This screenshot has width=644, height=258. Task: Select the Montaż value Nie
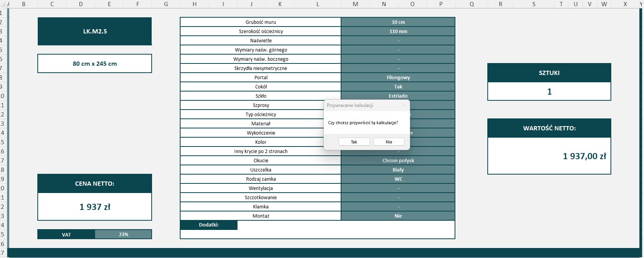tap(398, 216)
